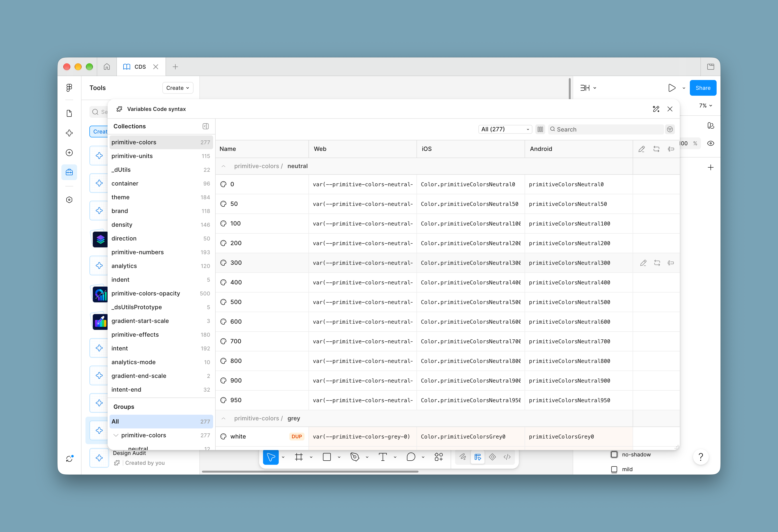Collapse the primitive-colors / neutral group
Image resolution: width=778 pixels, height=532 pixels.
pyautogui.click(x=223, y=166)
